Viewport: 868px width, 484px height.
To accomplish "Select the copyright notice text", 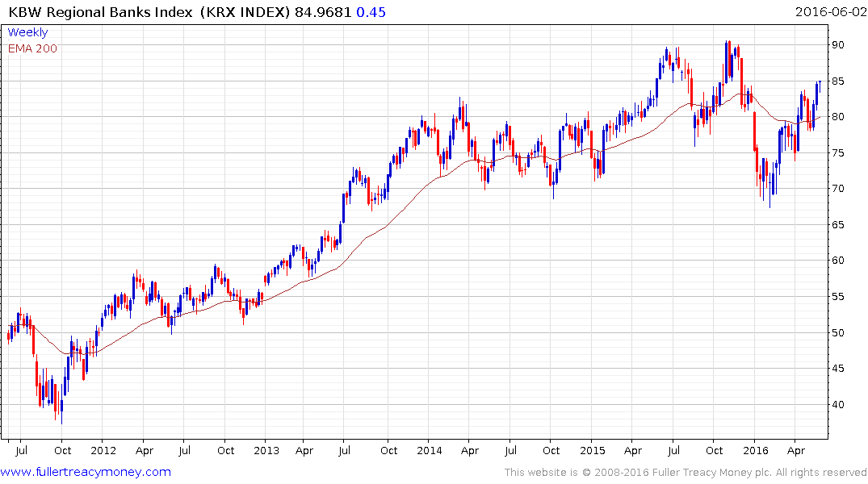I will click(x=686, y=473).
